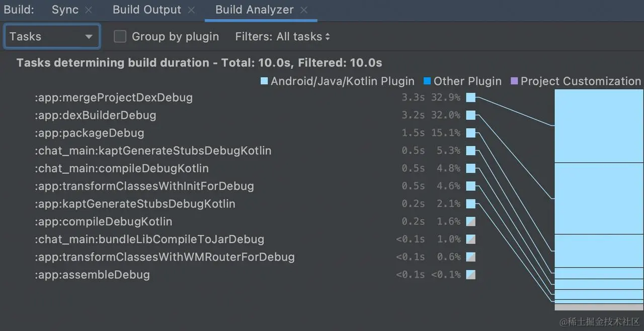Click the dexBuilderDebug color square icon
Viewport: 644px width, 331px height.
click(x=471, y=115)
